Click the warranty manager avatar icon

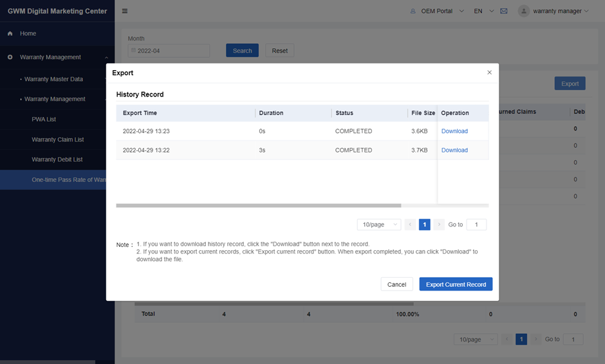pos(524,11)
